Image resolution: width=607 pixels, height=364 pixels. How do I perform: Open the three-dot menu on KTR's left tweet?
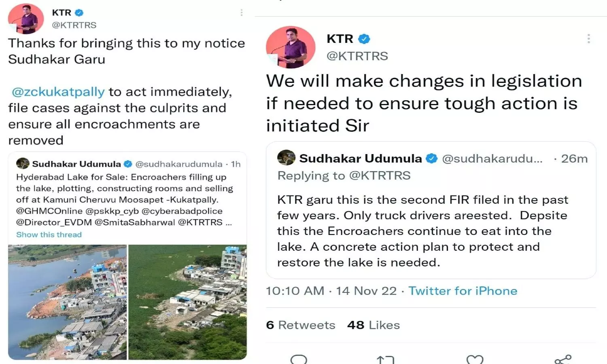[x=242, y=13]
